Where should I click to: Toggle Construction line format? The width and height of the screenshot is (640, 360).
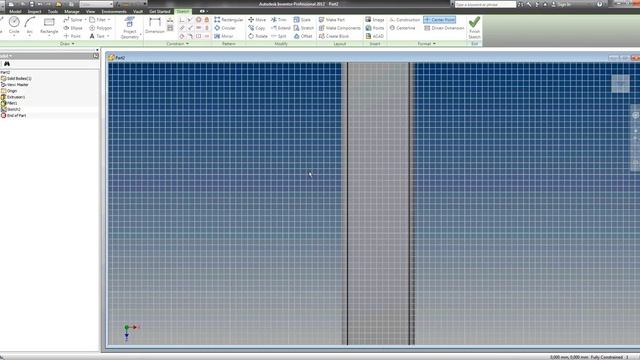pos(404,20)
